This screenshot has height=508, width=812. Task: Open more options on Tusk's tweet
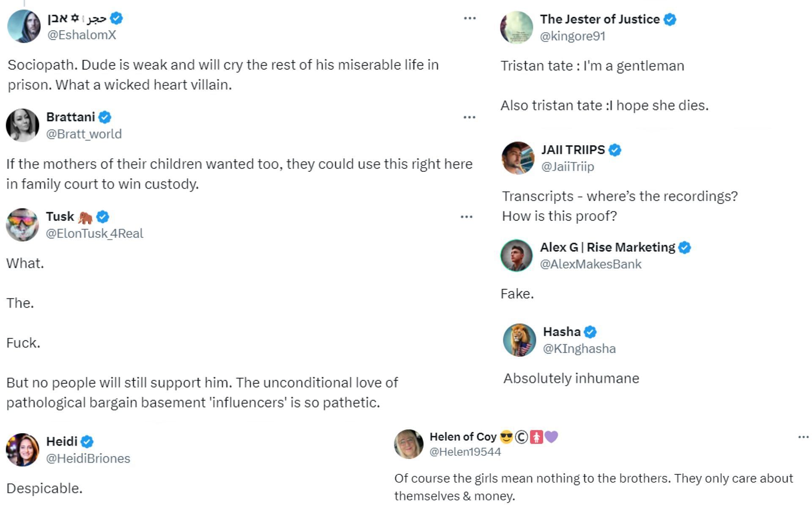tap(466, 217)
